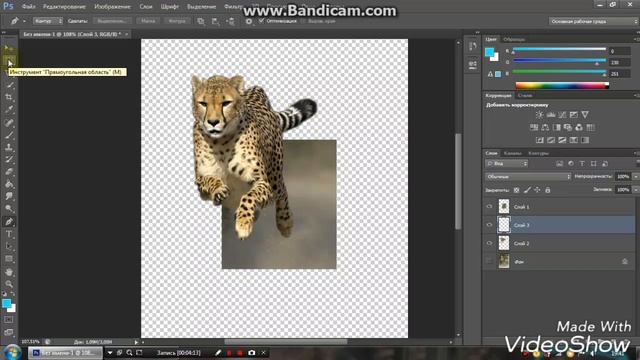
Task: Click the Windows Start button
Action: 12,352
